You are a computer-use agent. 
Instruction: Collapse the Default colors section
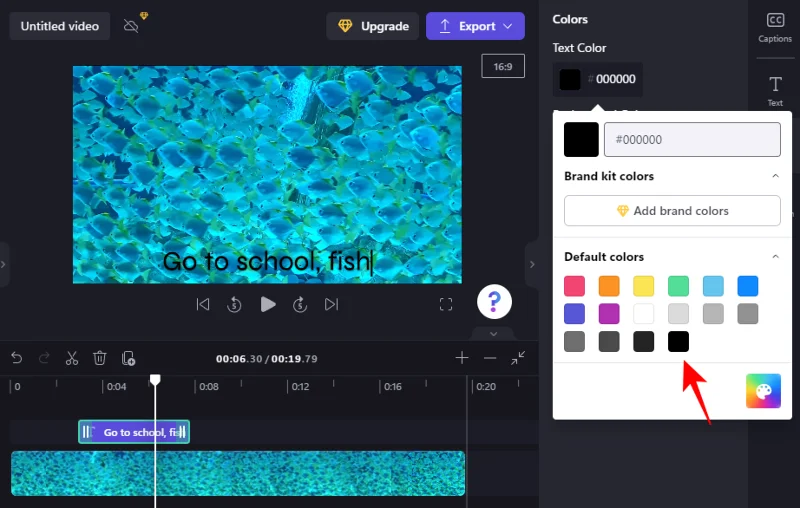(x=776, y=257)
